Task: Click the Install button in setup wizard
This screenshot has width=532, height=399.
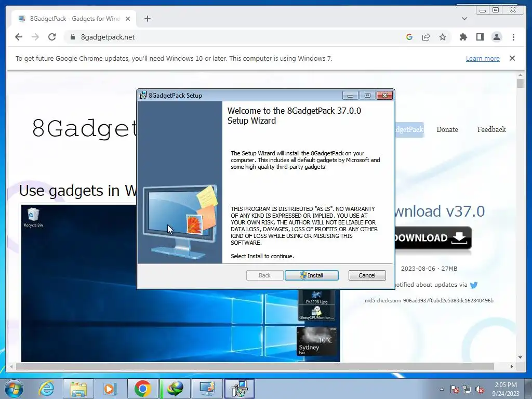Action: [312, 275]
